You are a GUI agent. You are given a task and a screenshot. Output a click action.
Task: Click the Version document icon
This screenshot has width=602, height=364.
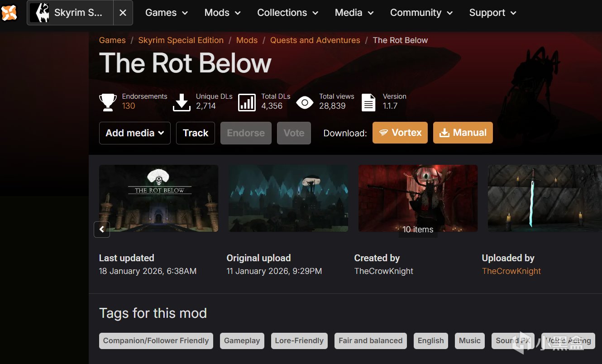point(368,102)
